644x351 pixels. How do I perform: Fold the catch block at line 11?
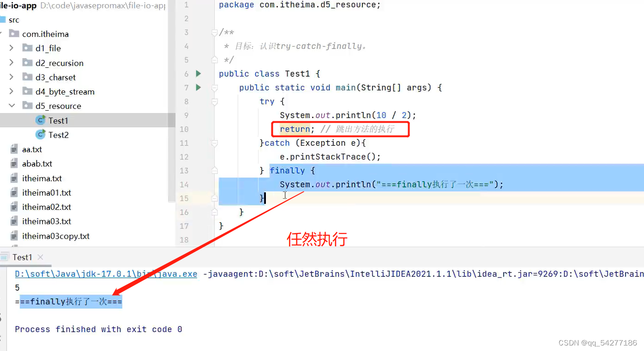pos(214,143)
